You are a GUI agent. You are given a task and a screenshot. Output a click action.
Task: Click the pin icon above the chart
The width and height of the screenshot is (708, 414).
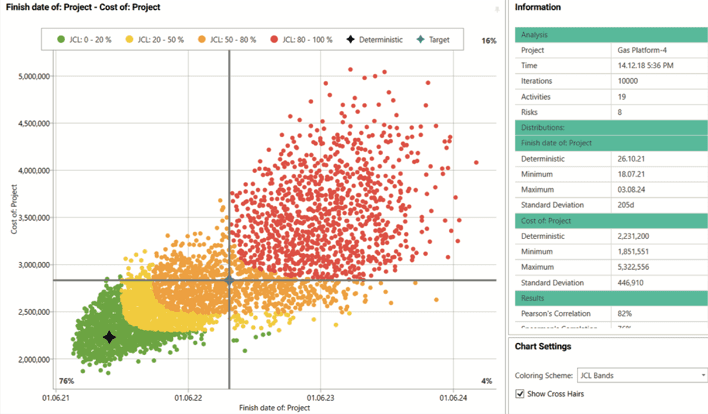coord(497,8)
